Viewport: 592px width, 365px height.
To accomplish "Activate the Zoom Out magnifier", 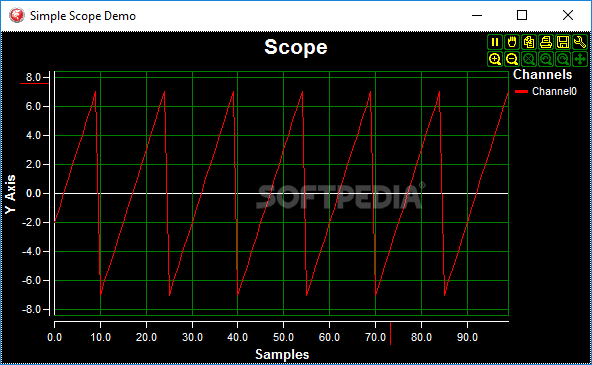I will (x=512, y=59).
